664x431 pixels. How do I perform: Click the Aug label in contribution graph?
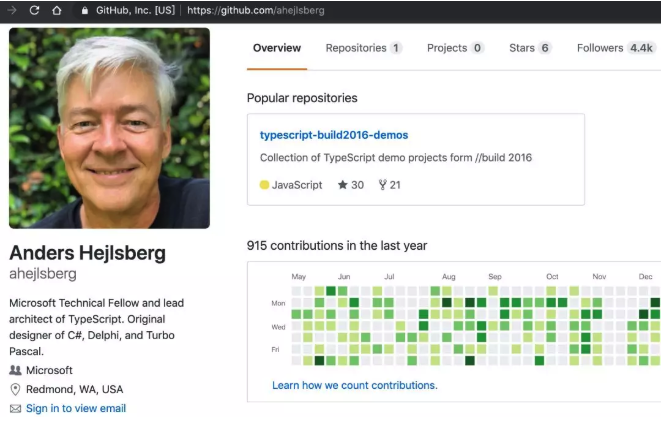click(x=448, y=276)
